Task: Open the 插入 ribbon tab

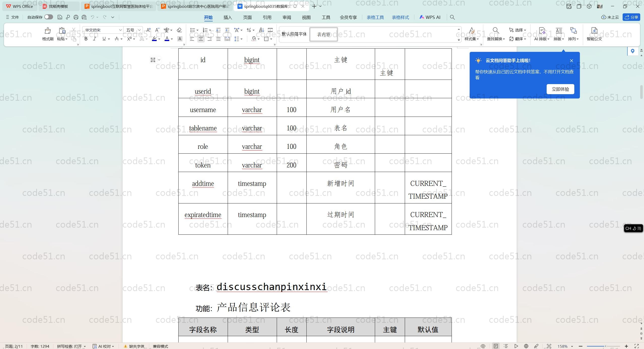Action: pyautogui.click(x=228, y=17)
